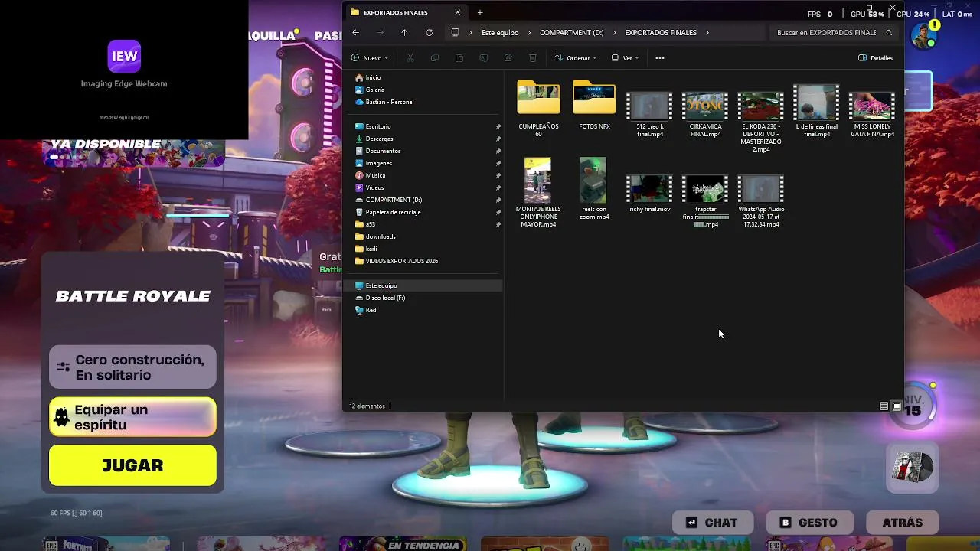Unpin 'Música' using its pin icon
This screenshot has height=551, width=980.
[498, 175]
